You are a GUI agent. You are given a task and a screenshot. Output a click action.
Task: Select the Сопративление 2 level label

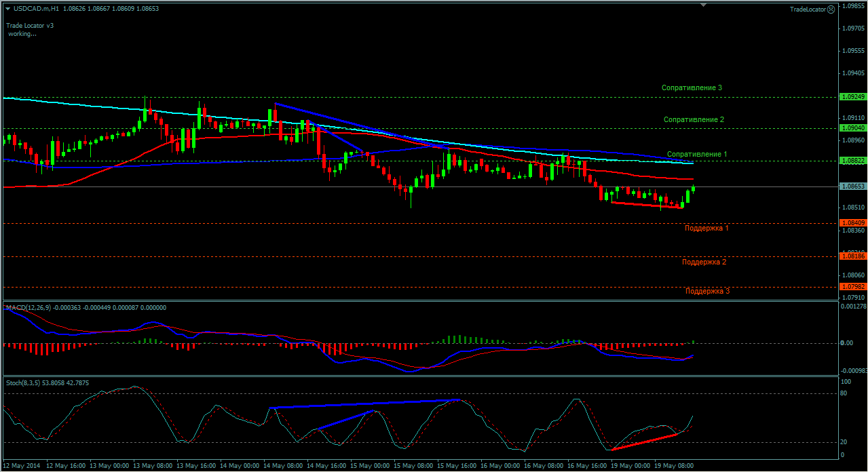[x=694, y=119]
